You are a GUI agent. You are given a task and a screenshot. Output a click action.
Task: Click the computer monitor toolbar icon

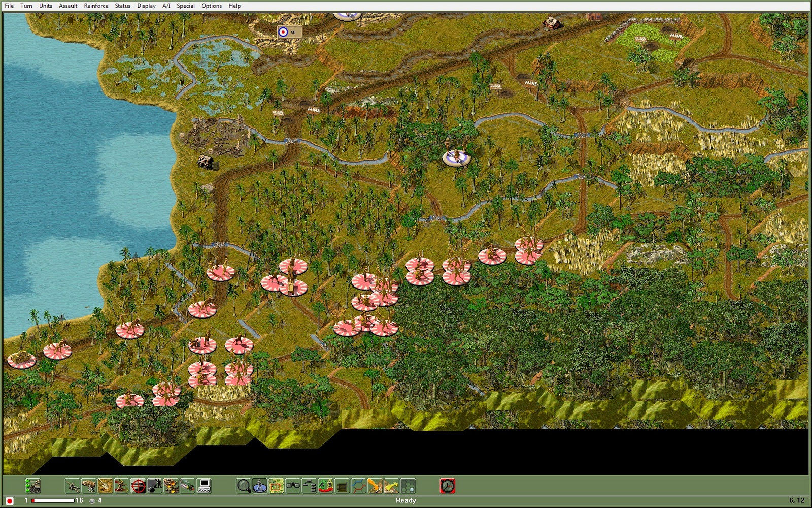(x=204, y=486)
